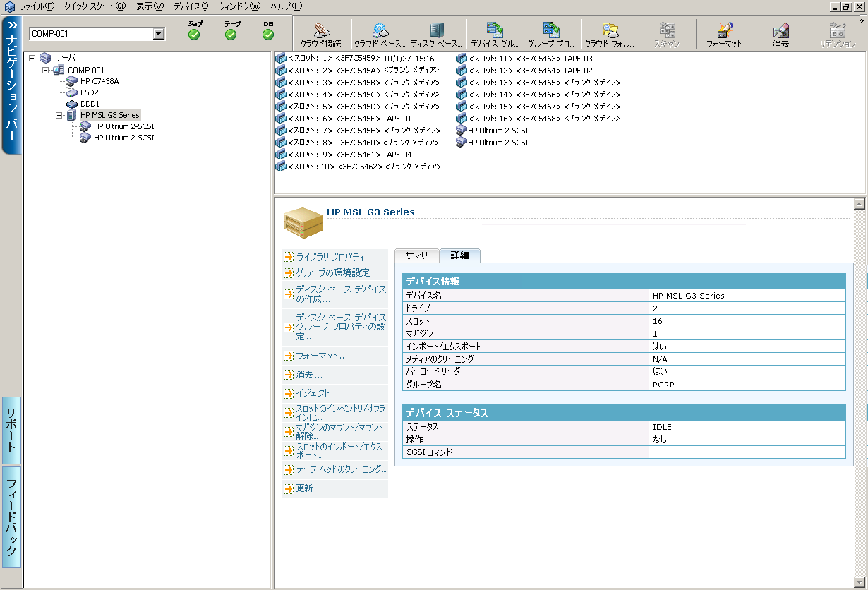Click the テープ ヘッドのクリーニング link
868x590 pixels.
(342, 469)
